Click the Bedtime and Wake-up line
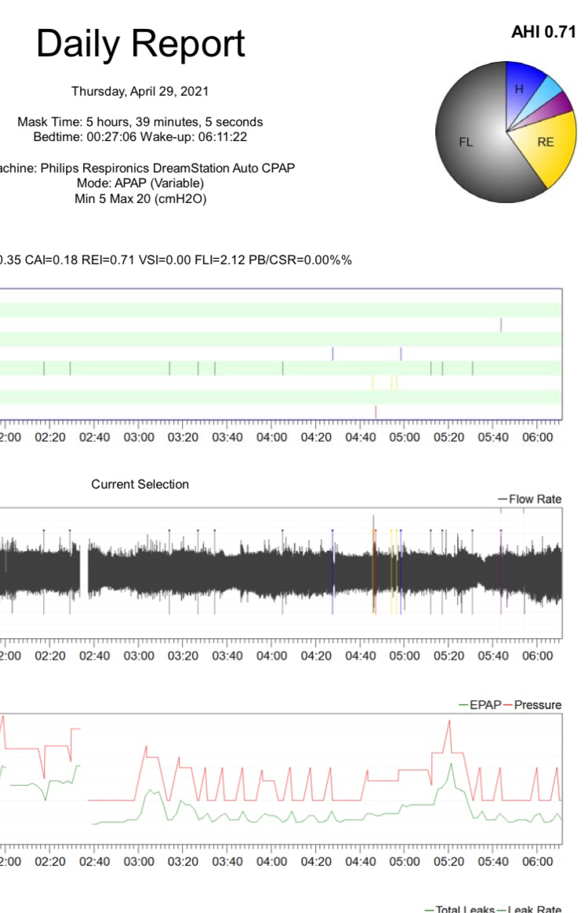This screenshot has width=588, height=913. click(x=140, y=136)
